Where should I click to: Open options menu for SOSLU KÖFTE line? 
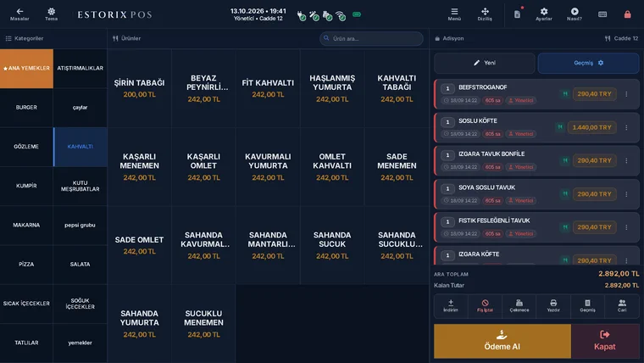tap(626, 127)
